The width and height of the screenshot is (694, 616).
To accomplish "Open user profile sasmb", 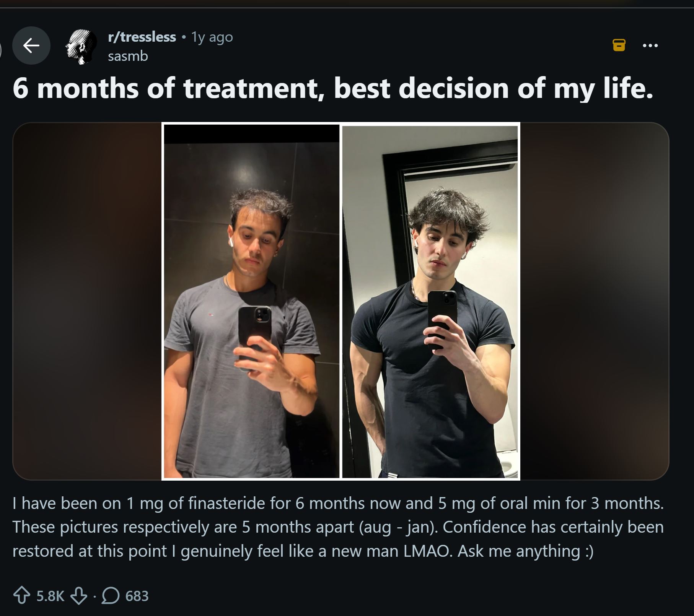I will coord(128,56).
